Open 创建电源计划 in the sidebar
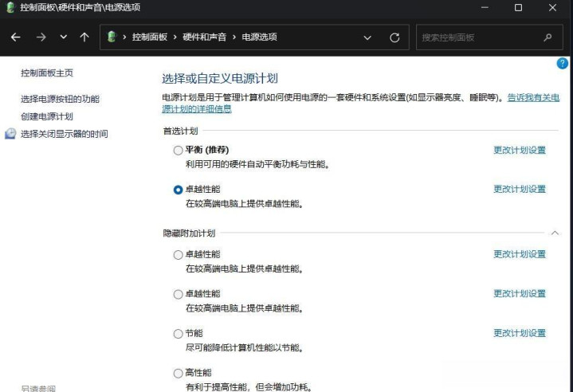573x392 pixels. [46, 116]
